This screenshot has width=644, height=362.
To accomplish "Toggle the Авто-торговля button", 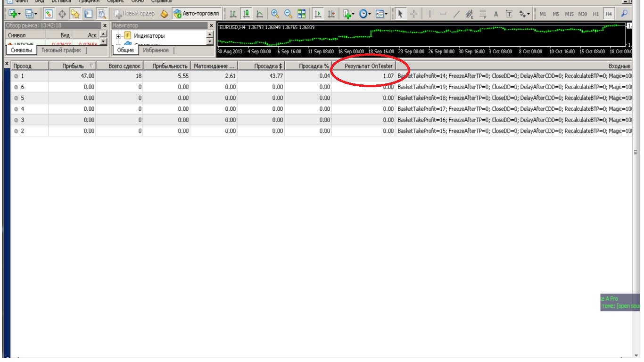I will [196, 14].
